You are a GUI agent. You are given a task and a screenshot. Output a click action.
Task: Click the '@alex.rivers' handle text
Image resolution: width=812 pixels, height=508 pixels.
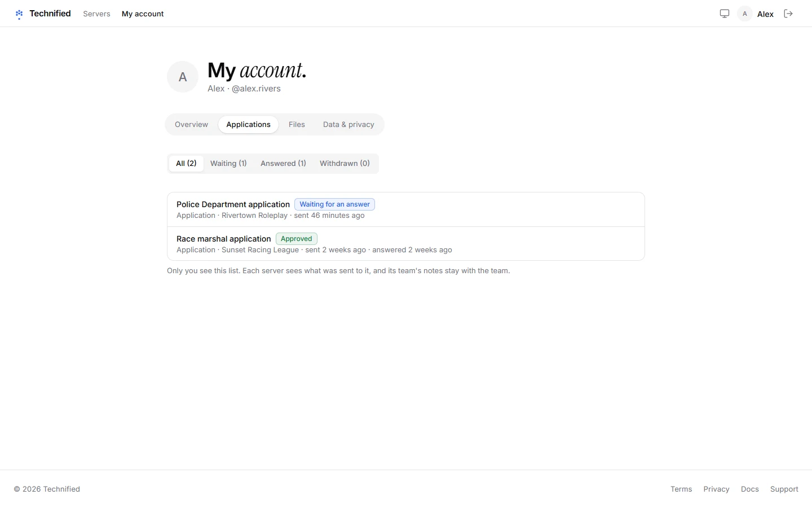pyautogui.click(x=256, y=89)
